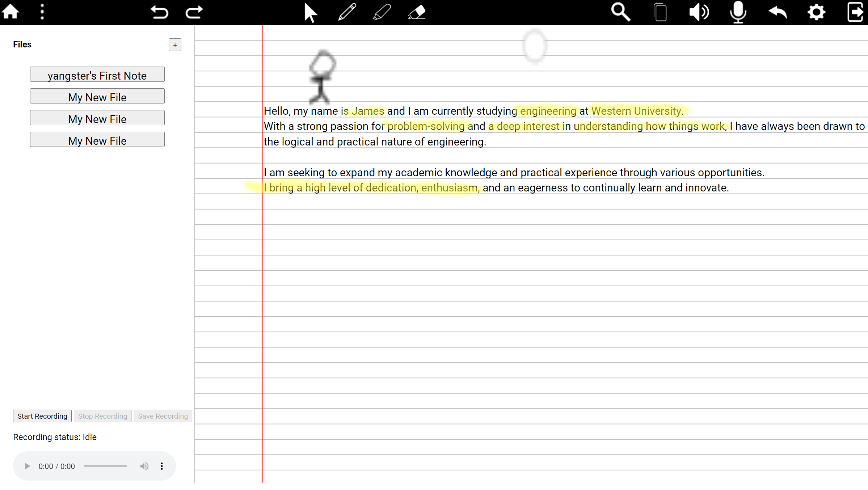Click the page/tablet icon in toolbar
The width and height of the screenshot is (868, 490).
point(660,12)
